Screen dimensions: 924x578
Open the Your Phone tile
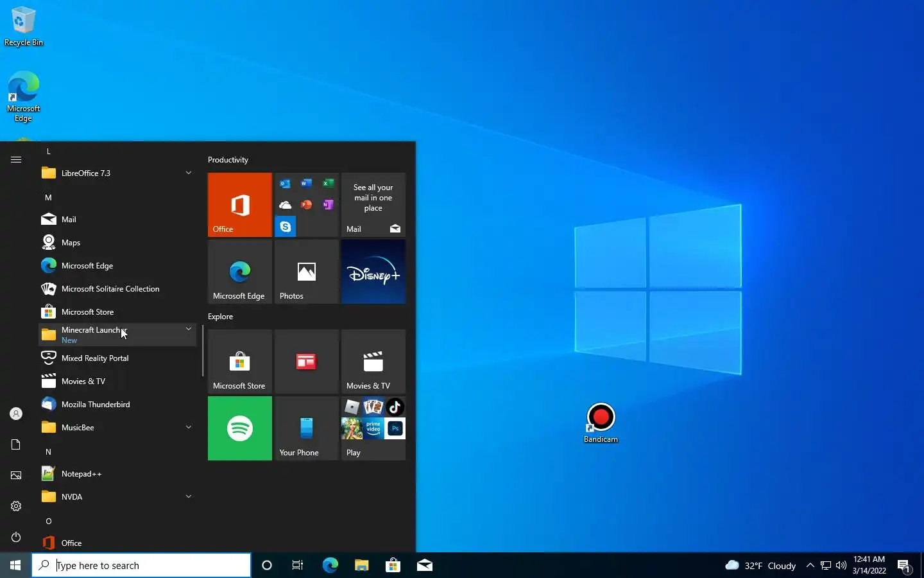click(x=307, y=428)
